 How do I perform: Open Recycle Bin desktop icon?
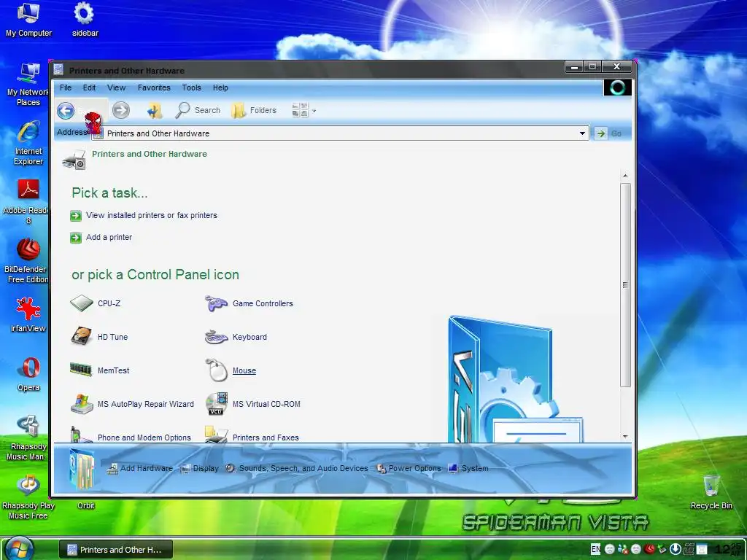(711, 492)
